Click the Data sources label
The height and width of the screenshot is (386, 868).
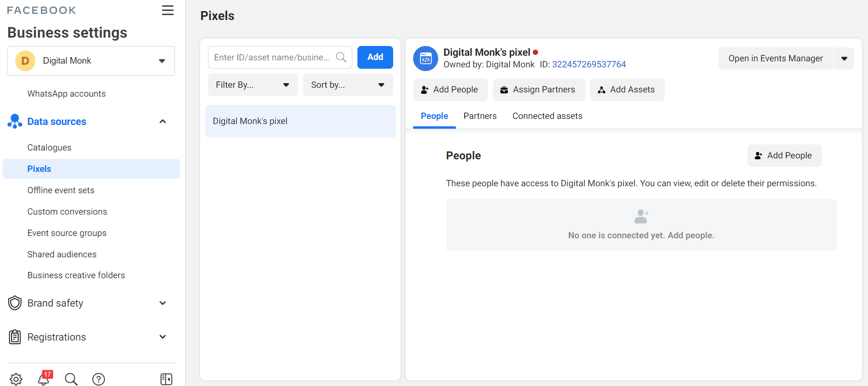57,122
